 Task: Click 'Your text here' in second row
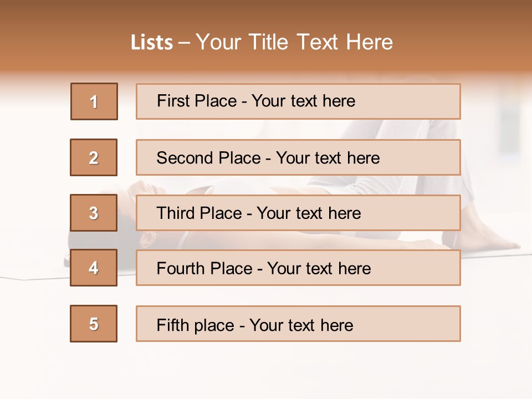(x=328, y=158)
